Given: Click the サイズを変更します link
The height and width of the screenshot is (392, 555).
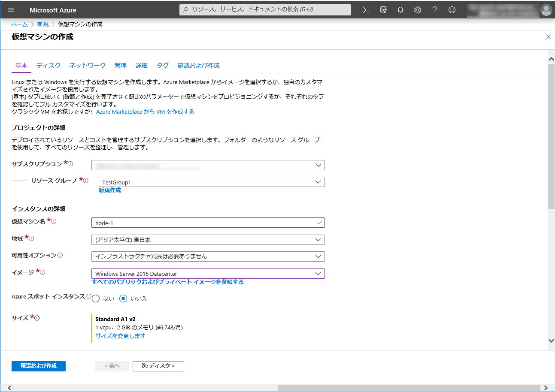Looking at the screenshot, I should point(120,336).
